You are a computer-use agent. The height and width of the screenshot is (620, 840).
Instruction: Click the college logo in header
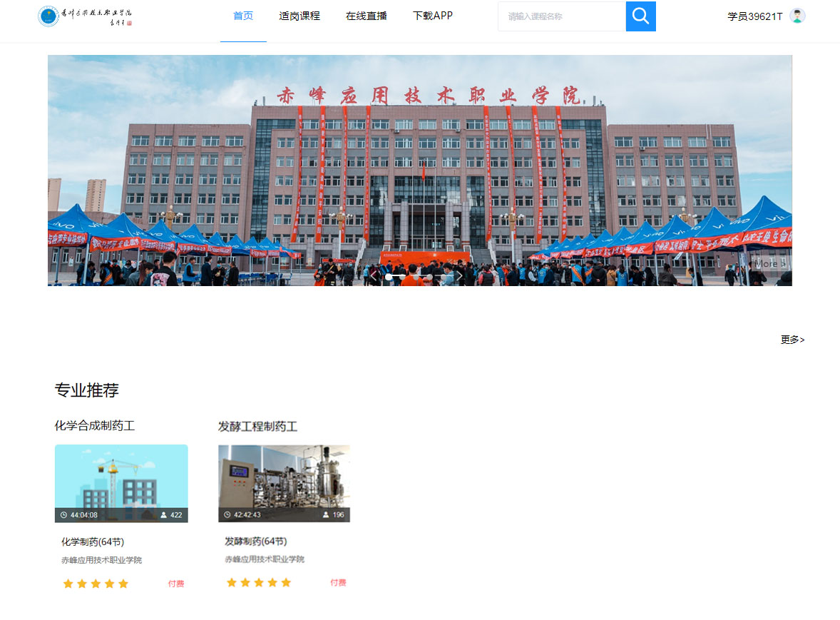(x=85, y=16)
